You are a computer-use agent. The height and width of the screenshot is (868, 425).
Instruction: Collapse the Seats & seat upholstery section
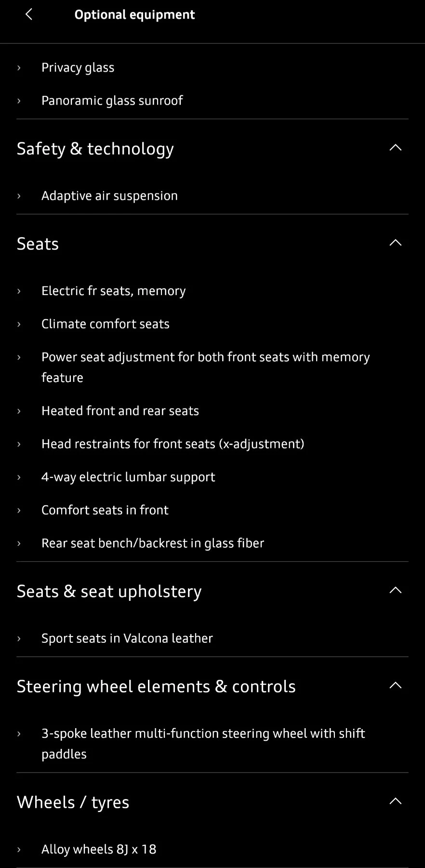395,590
